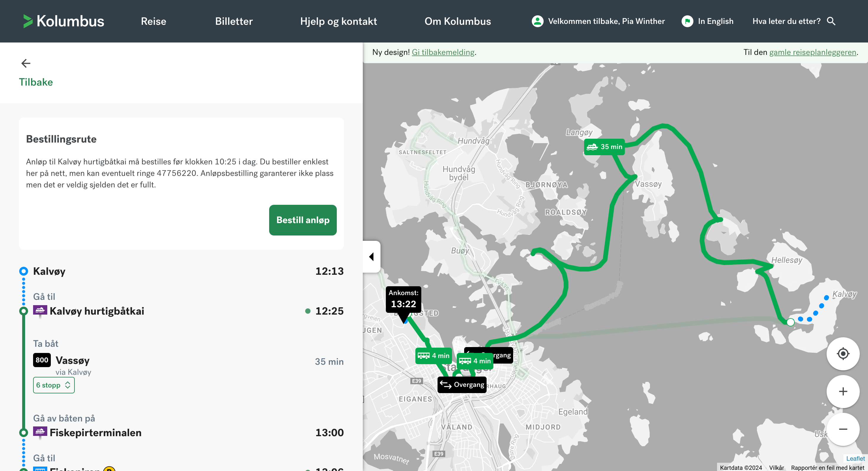Click the Reise menu item in navbar
The width and height of the screenshot is (868, 471).
tap(153, 21)
